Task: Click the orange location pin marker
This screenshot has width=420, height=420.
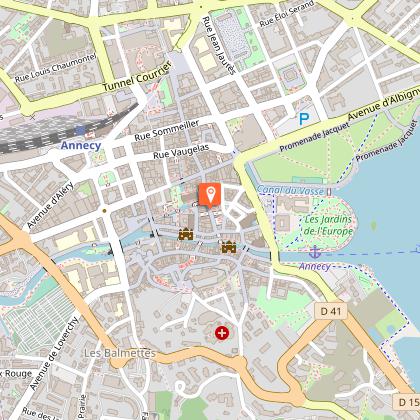Action: coord(210,195)
